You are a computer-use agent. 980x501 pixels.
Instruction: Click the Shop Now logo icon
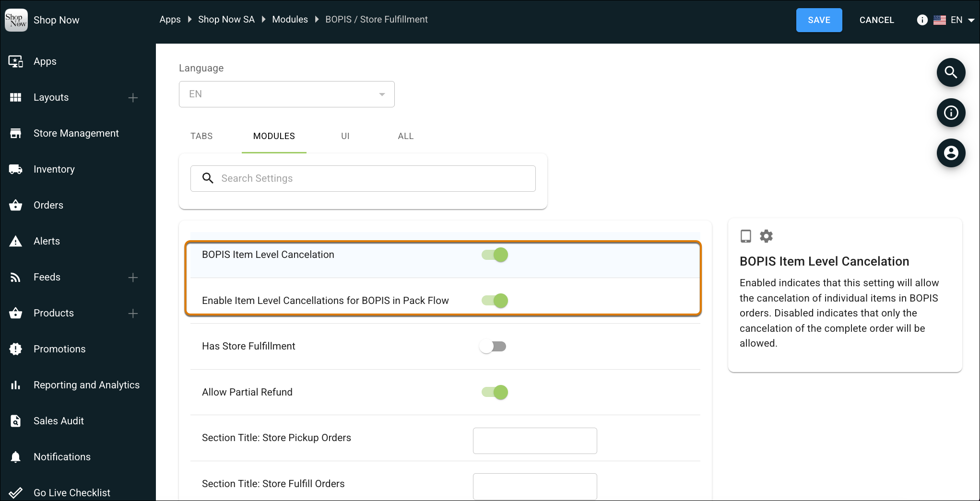pos(16,20)
